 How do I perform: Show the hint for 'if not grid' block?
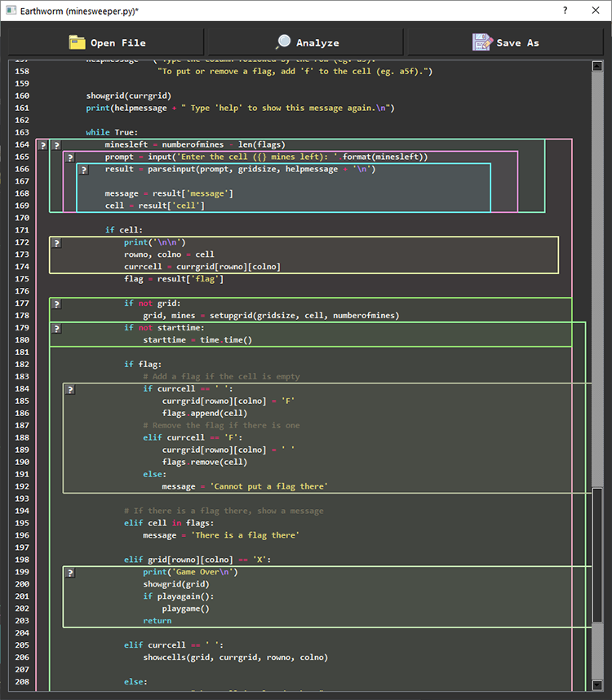pyautogui.click(x=56, y=303)
